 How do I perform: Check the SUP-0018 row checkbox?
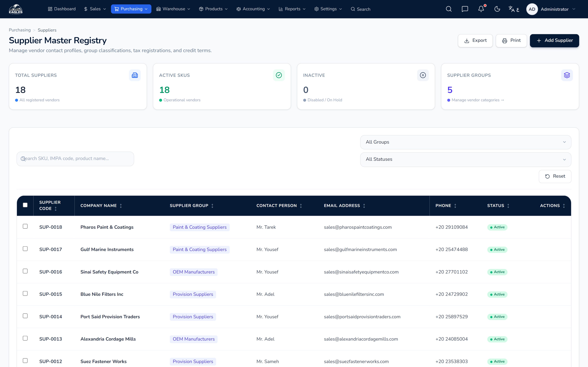25,226
